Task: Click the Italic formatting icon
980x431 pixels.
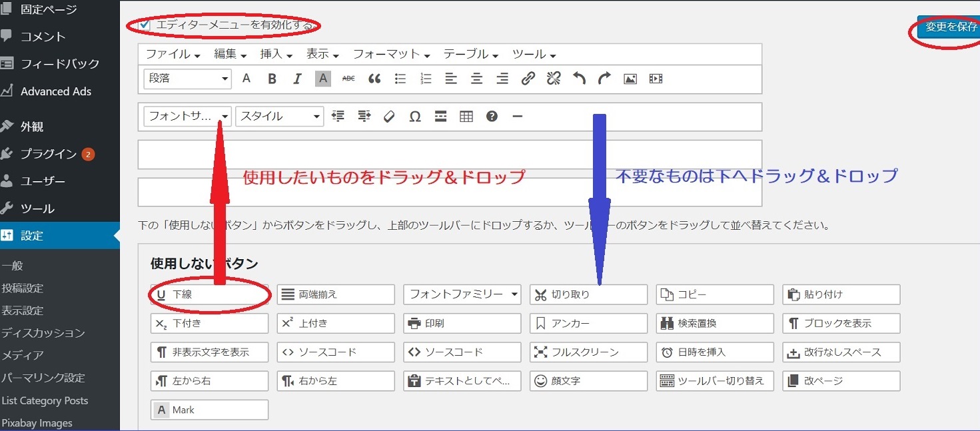Action: tap(298, 79)
